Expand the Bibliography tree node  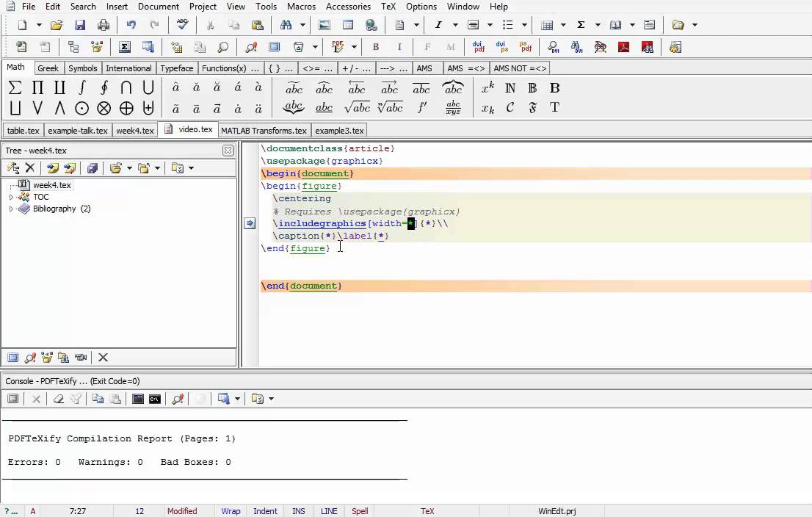point(11,209)
